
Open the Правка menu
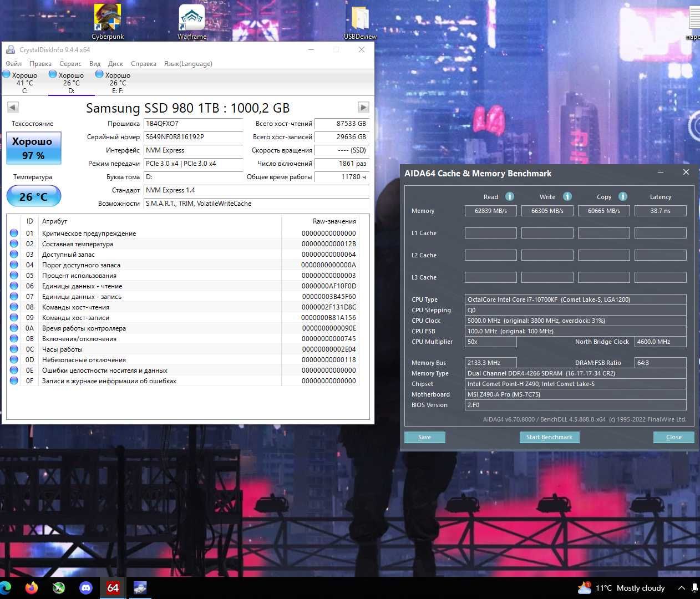pyautogui.click(x=40, y=64)
